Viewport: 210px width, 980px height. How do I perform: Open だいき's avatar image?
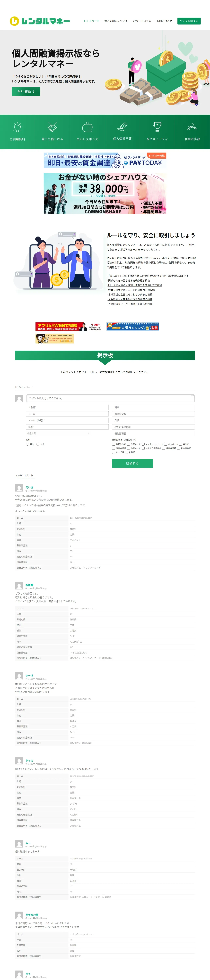pos(19,488)
